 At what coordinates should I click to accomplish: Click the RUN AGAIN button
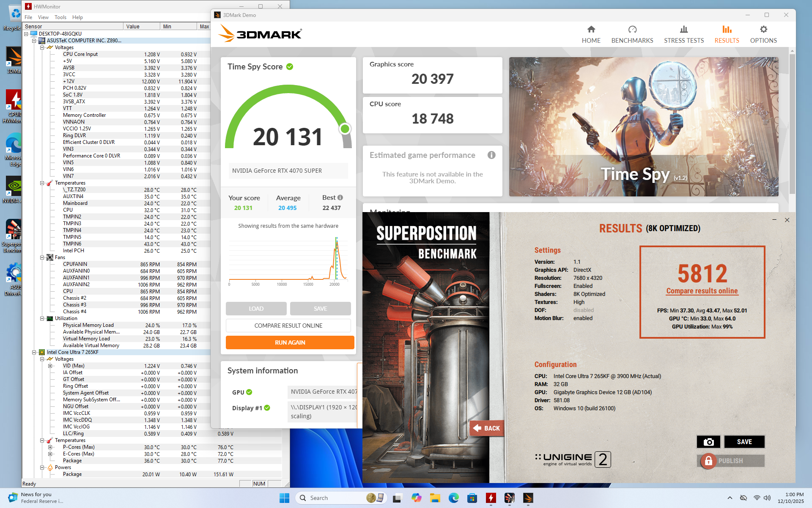290,342
